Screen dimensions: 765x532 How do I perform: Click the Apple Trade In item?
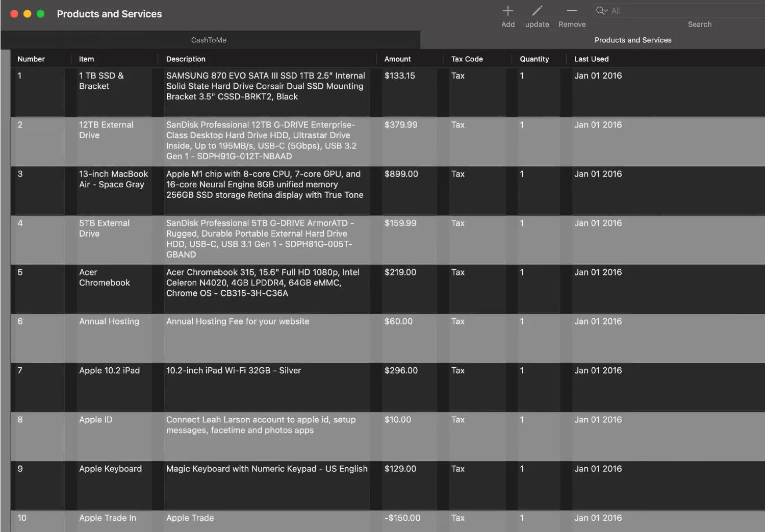click(x=108, y=518)
